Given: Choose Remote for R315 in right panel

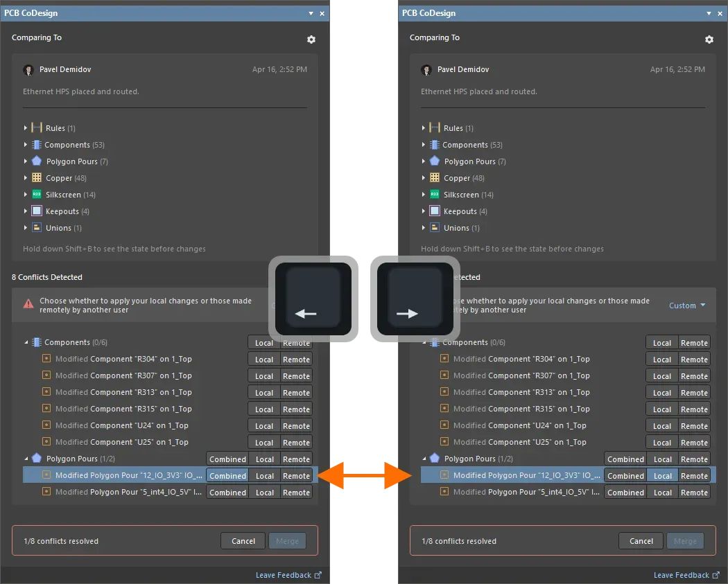Looking at the screenshot, I should coord(694,409).
